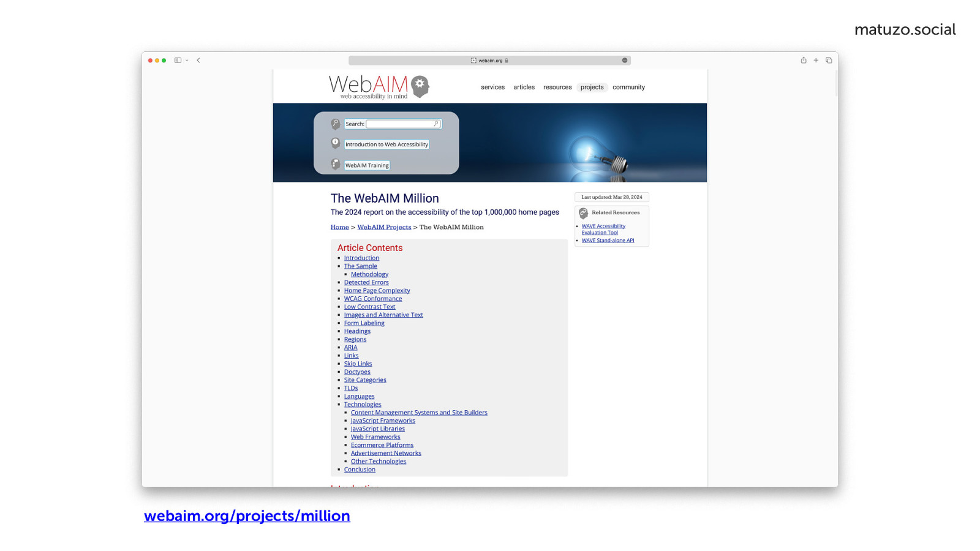Jump to Low Contrast Text section
980x551 pixels.
(369, 307)
